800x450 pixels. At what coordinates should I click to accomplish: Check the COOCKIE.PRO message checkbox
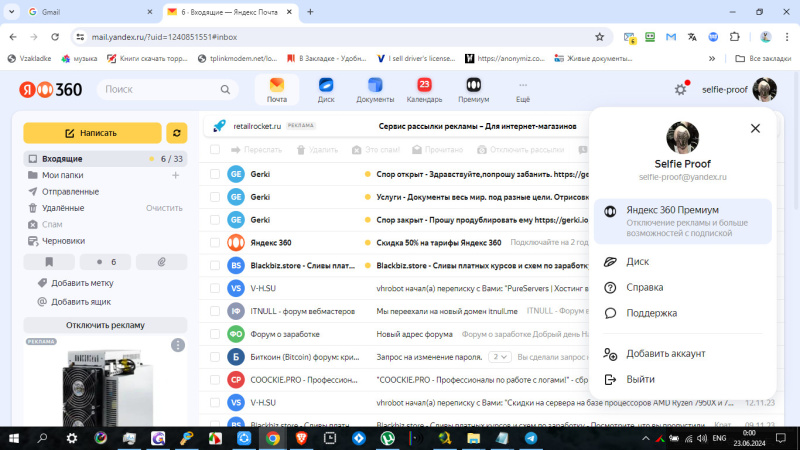[x=215, y=380]
